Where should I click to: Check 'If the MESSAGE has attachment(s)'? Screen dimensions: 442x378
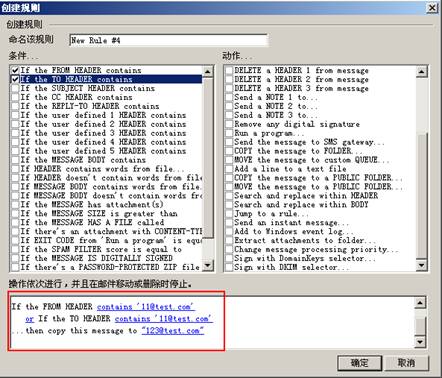click(15, 205)
